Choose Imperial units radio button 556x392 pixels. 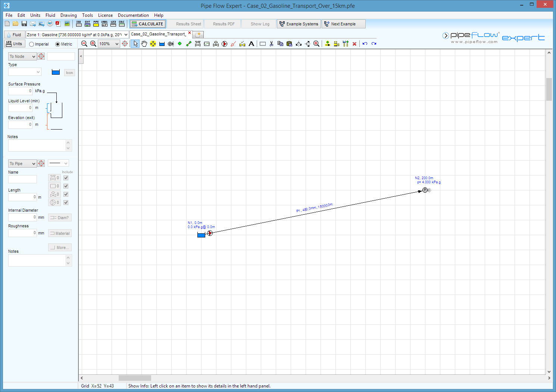[x=31, y=44]
